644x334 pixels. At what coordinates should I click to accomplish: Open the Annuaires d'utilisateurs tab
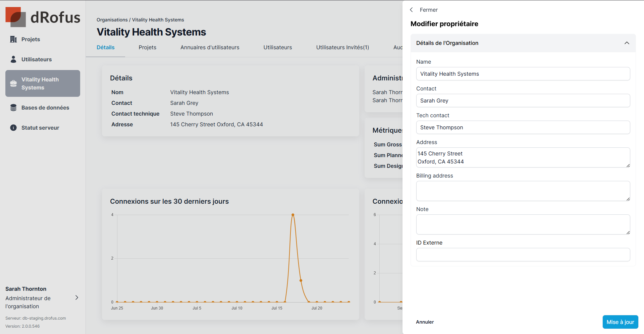point(210,48)
